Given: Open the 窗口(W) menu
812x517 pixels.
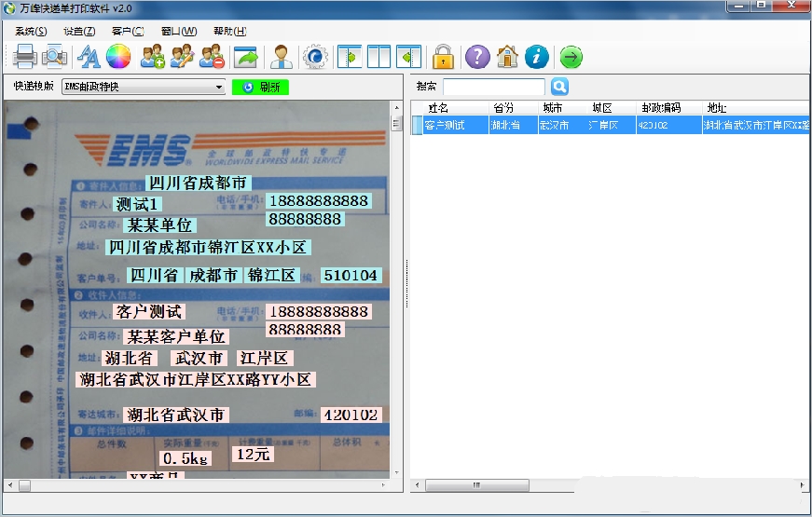Looking at the screenshot, I should click(x=179, y=31).
